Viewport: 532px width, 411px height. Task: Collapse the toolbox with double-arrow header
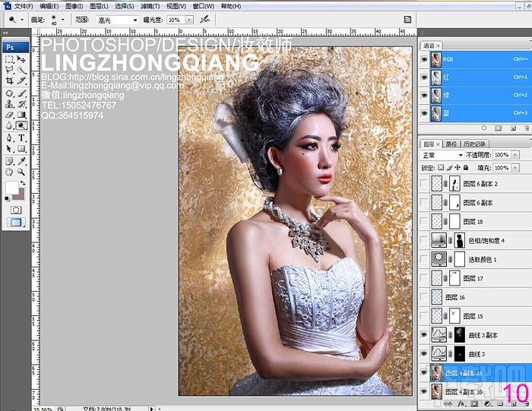5,33
